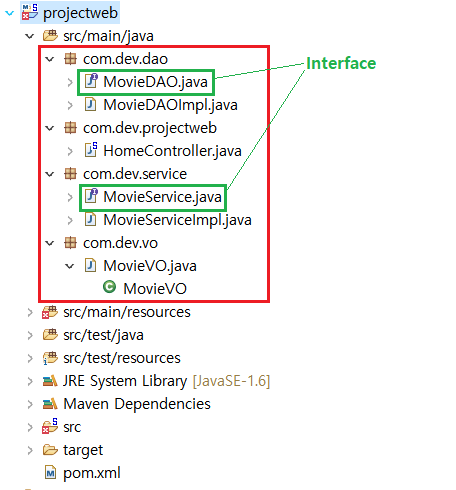Click the pom.xml Maven file icon
The height and width of the screenshot is (490, 456).
pos(50,473)
